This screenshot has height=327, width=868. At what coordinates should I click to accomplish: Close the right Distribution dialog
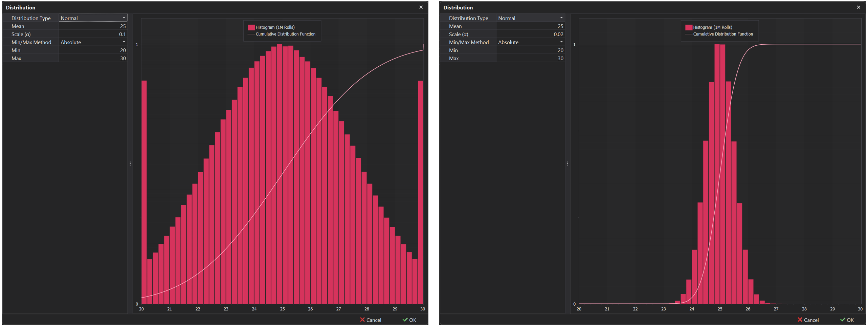pyautogui.click(x=859, y=7)
